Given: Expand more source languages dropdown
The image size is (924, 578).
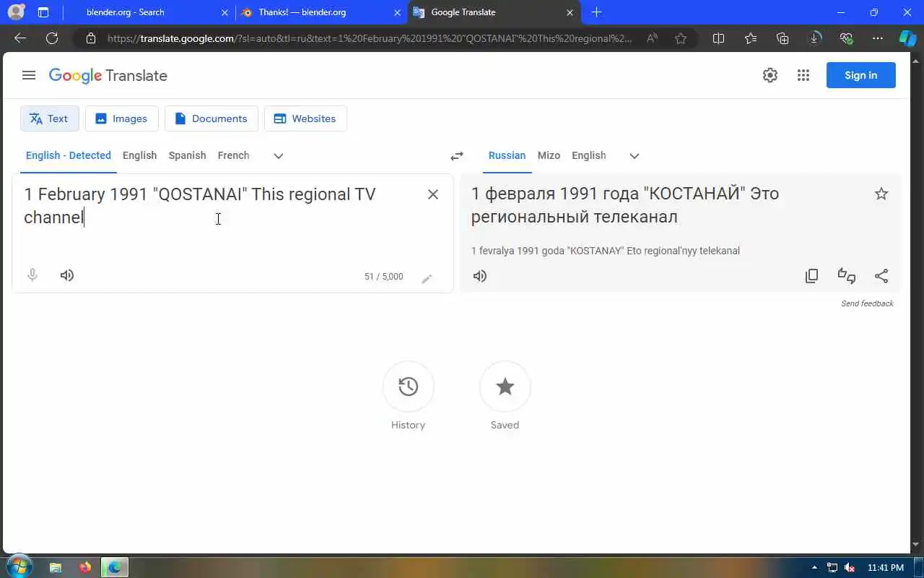Looking at the screenshot, I should [279, 156].
